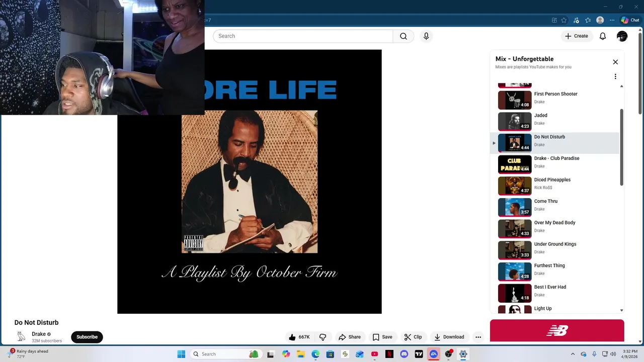Viewport: 644px width, 362px height.
Task: Open YouTube app from the taskbar
Action: coord(374,354)
